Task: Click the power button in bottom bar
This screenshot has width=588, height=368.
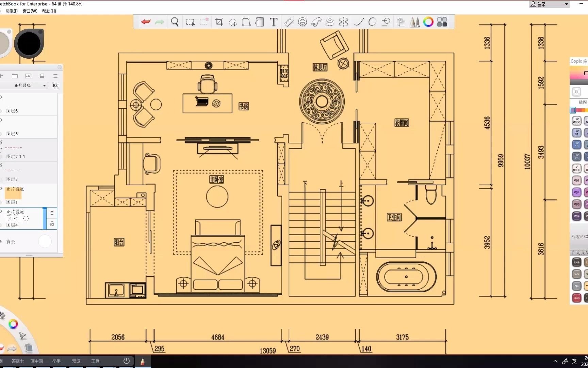Action: pos(127,361)
